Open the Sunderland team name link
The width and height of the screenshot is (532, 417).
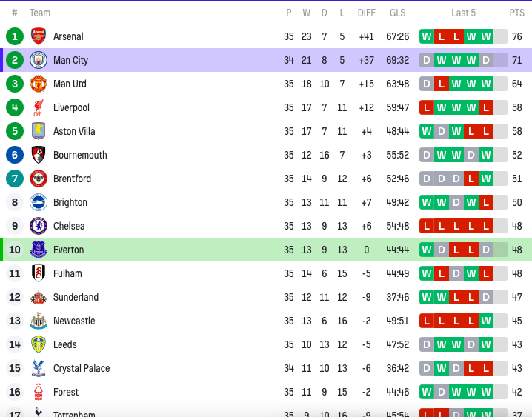(76, 297)
